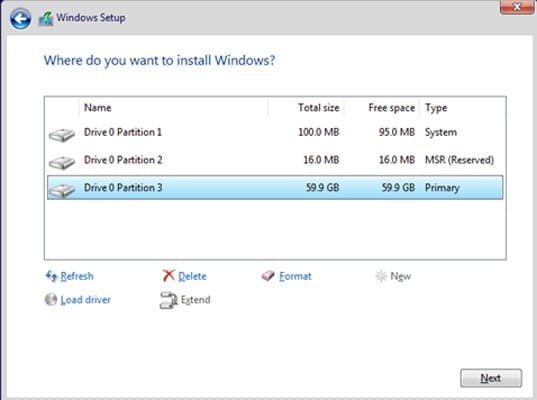
Task: Click the 59.9 GB total size value
Action: pos(323,188)
